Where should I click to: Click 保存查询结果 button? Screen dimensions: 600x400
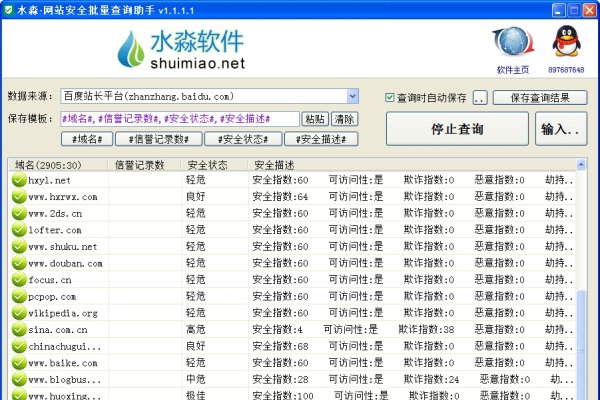[540, 98]
